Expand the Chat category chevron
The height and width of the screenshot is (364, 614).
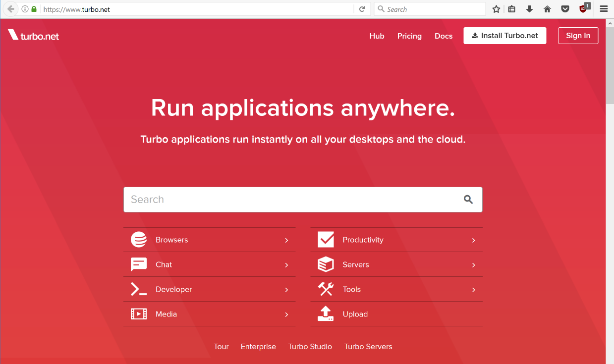pyautogui.click(x=286, y=265)
